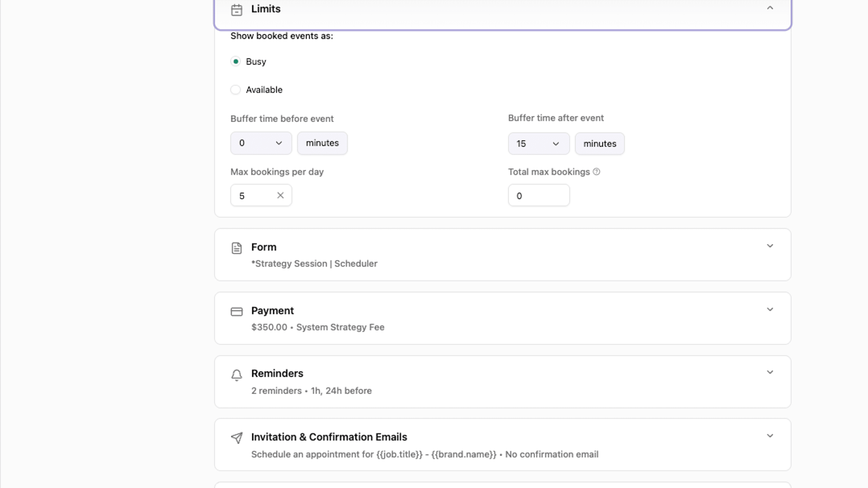868x488 pixels.
Task: Click the Limits calendar icon
Action: click(236, 10)
